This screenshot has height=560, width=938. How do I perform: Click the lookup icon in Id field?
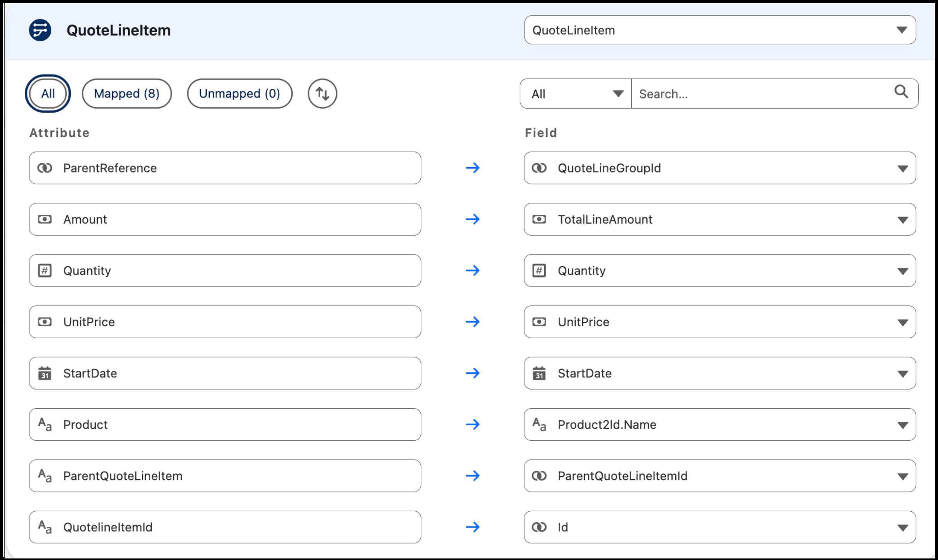coord(539,527)
